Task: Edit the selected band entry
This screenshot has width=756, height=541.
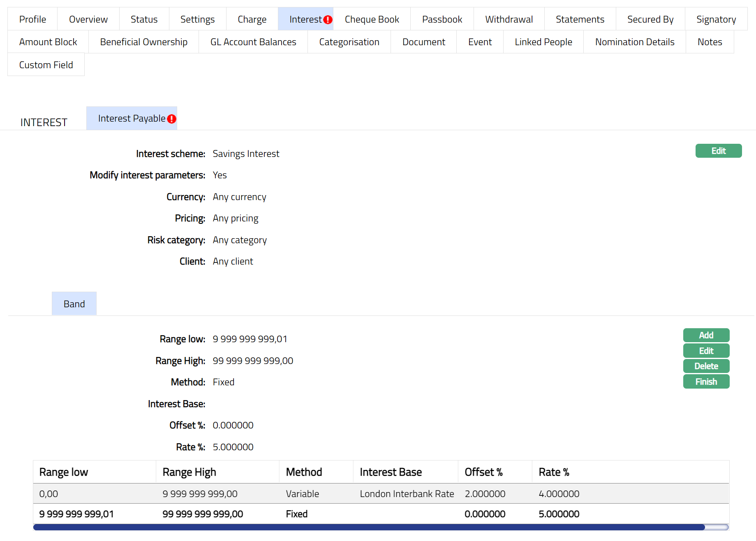Action: (x=706, y=351)
